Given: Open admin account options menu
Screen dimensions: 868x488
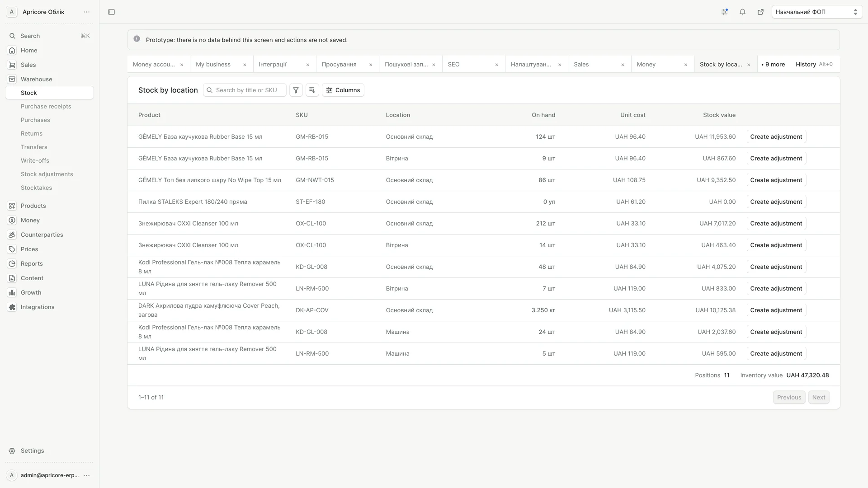Looking at the screenshot, I should (x=86, y=475).
